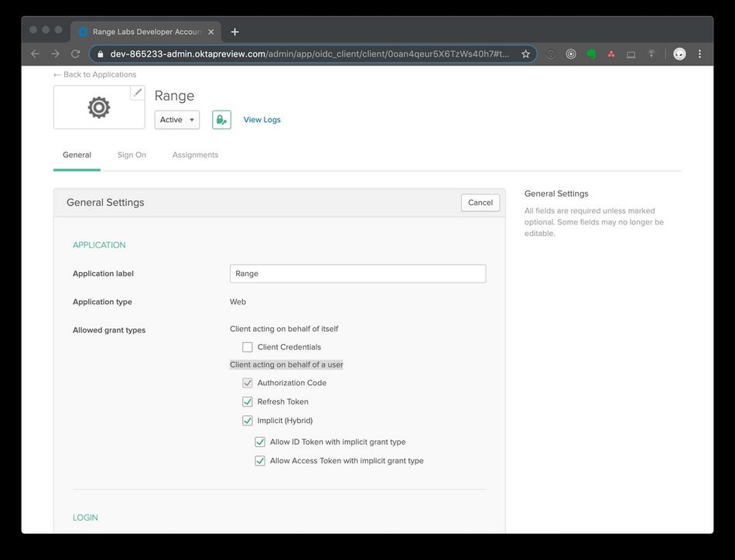Image resolution: width=735 pixels, height=560 pixels.
Task: Click the APPLICATION section heading
Action: point(99,245)
